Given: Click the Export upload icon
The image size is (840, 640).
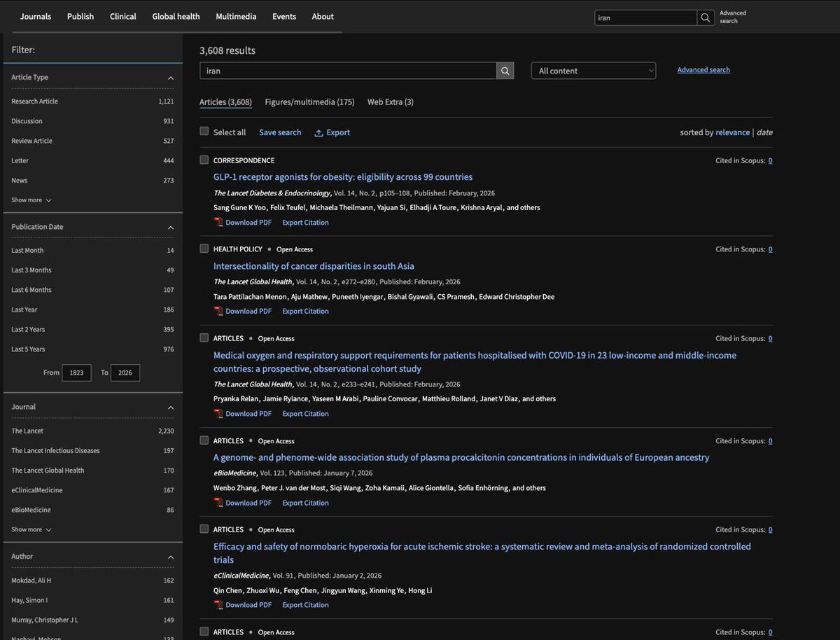Looking at the screenshot, I should 318,133.
